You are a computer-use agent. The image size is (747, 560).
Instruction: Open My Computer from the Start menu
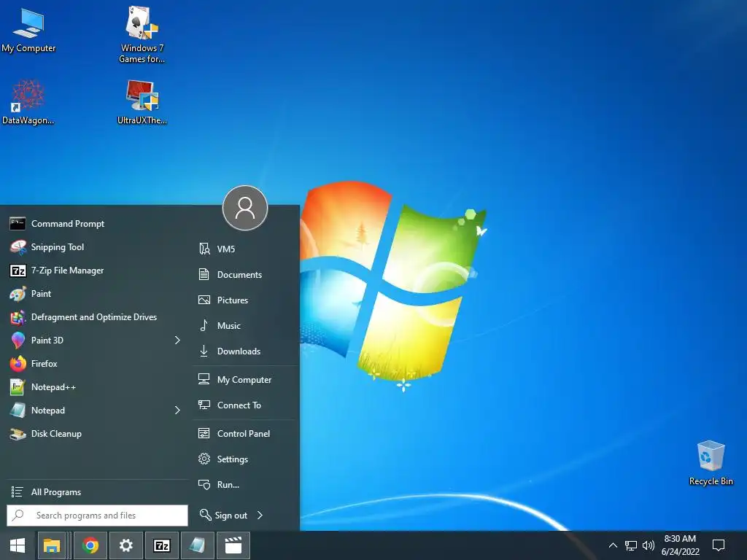(x=245, y=379)
